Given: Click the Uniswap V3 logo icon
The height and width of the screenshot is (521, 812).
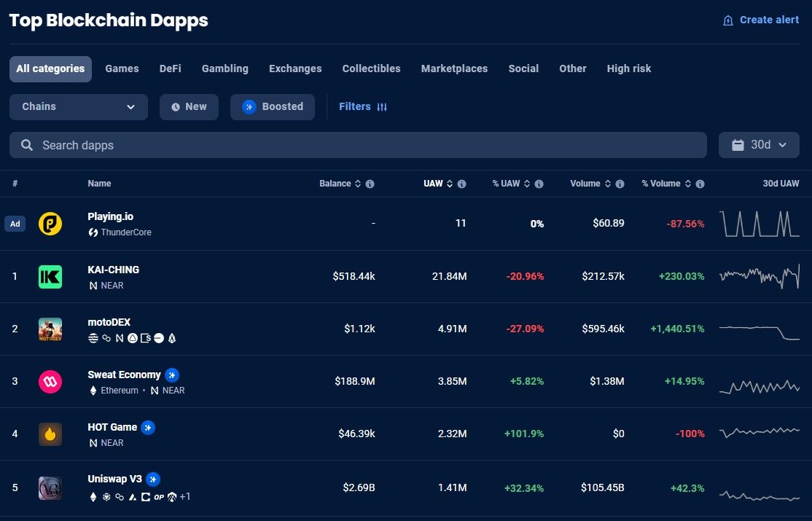Looking at the screenshot, I should pos(50,487).
